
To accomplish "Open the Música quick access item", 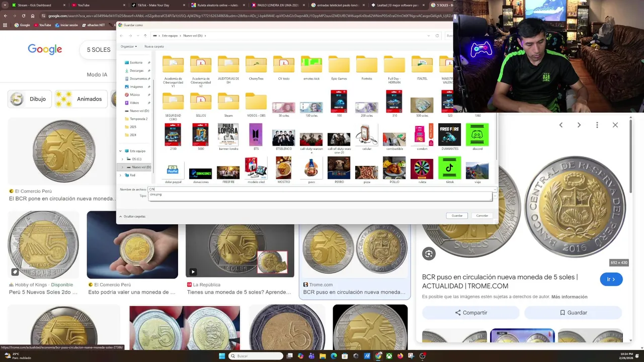I will click(x=135, y=95).
